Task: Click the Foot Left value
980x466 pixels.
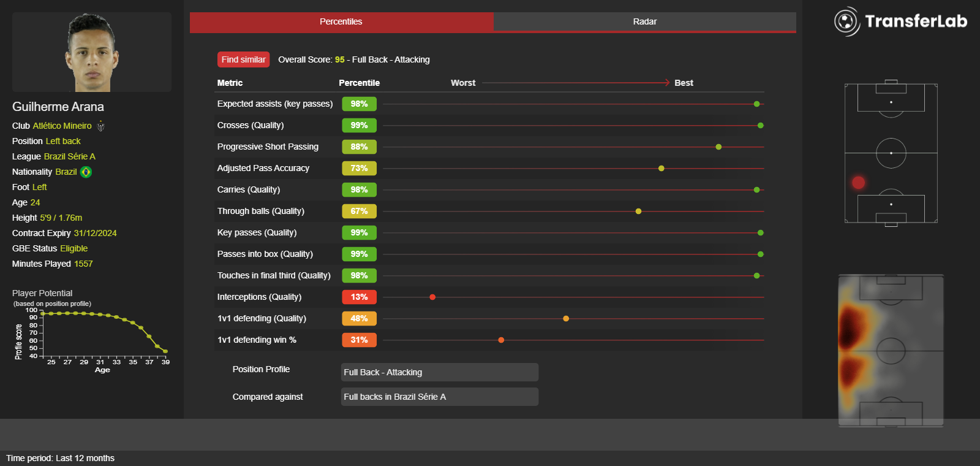Action: (39, 187)
